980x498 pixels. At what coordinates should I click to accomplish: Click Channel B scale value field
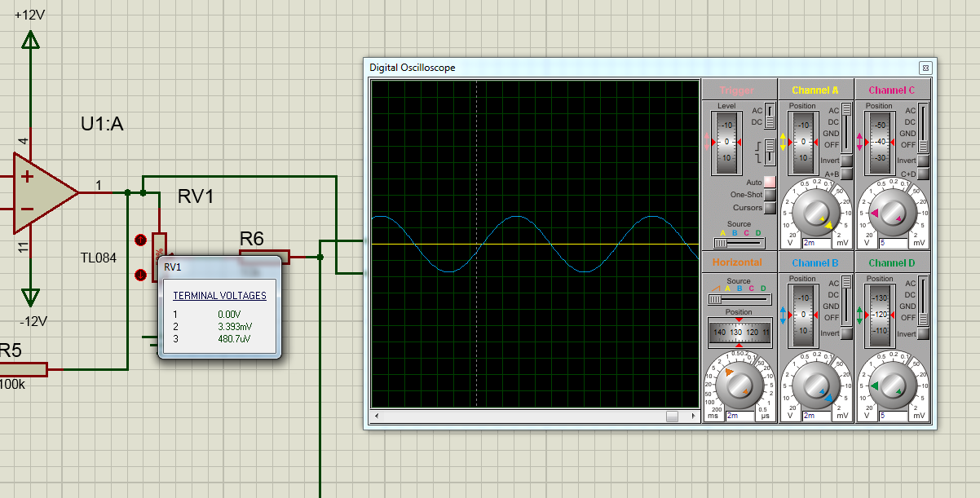[x=819, y=416]
